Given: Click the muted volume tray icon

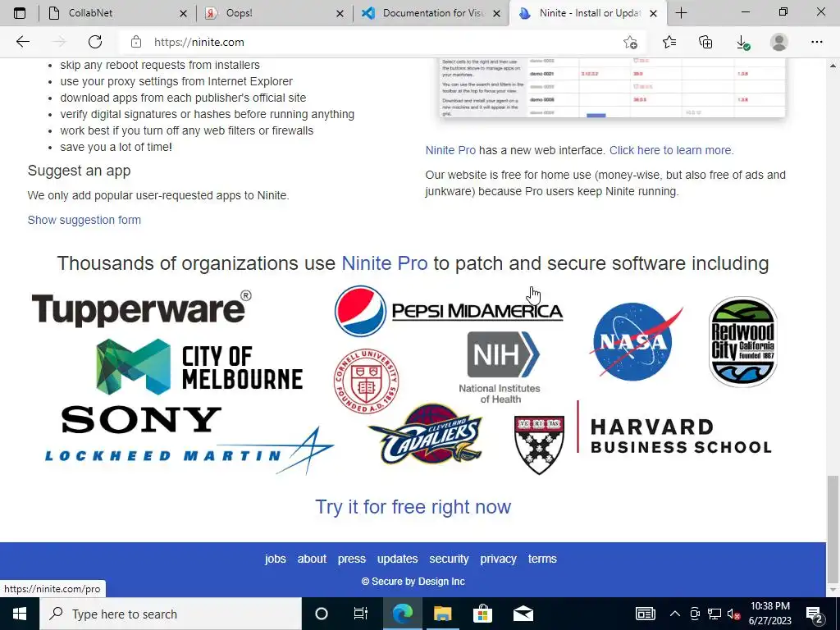Looking at the screenshot, I should tap(734, 614).
